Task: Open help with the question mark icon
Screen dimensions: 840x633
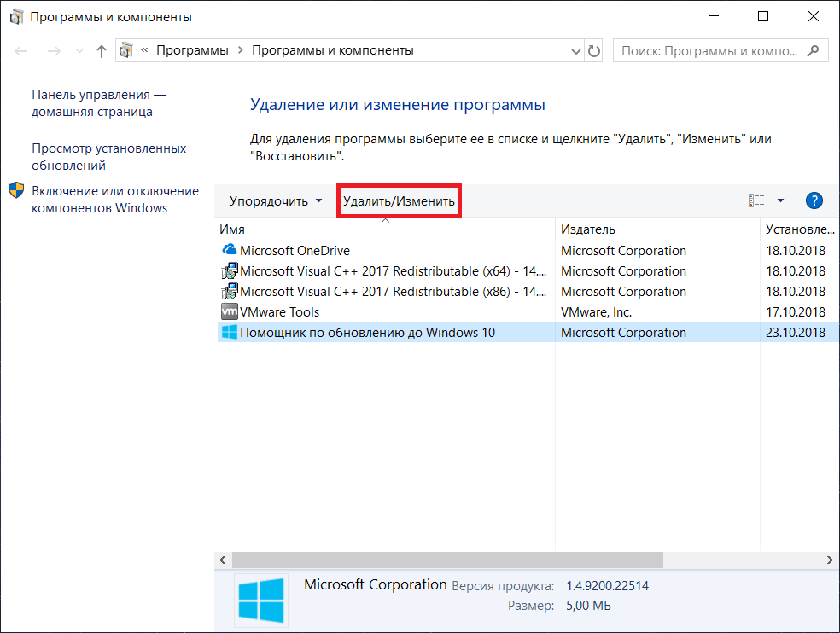Action: [x=814, y=200]
